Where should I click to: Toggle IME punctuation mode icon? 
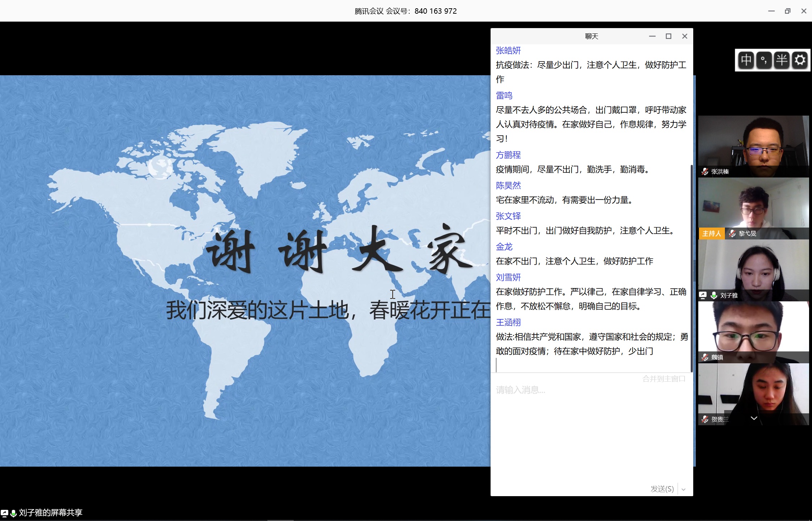tap(764, 60)
